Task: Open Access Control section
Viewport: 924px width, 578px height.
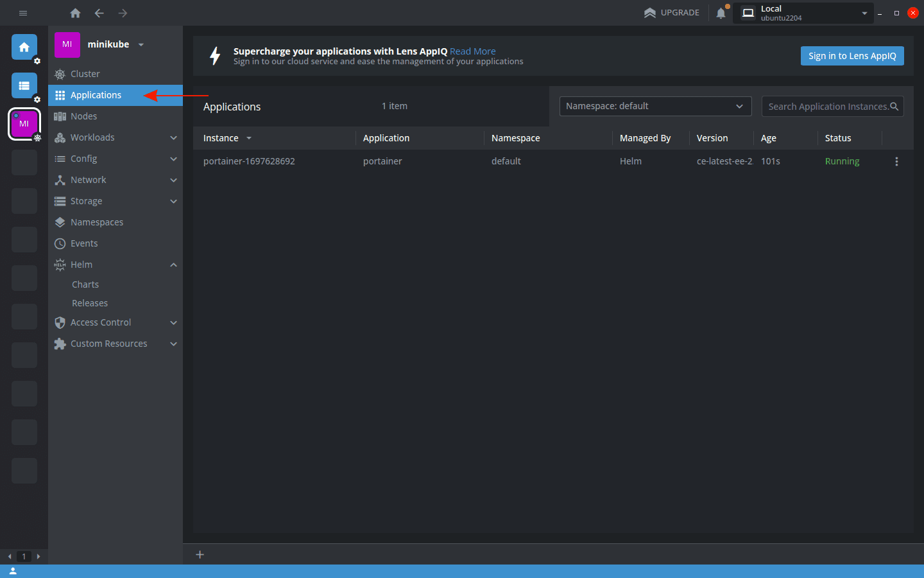Action: tap(116, 322)
